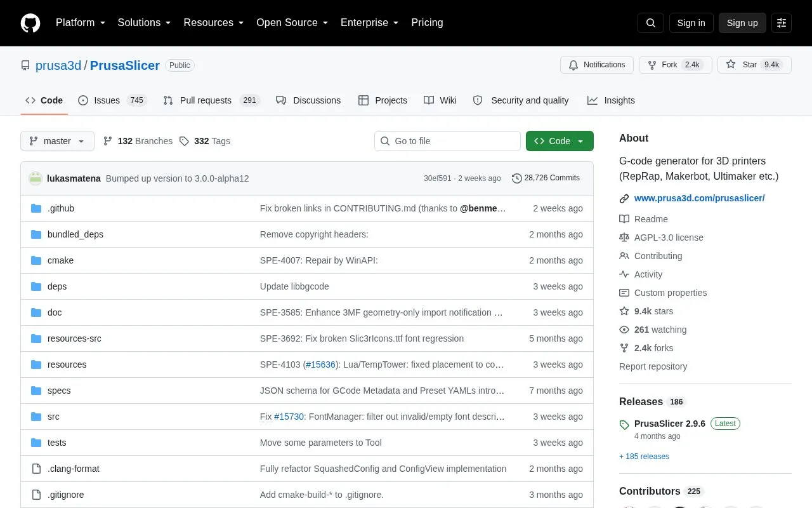Screen dimensions: 812x508
Task: Click the Report repository link
Action: pyautogui.click(x=653, y=366)
